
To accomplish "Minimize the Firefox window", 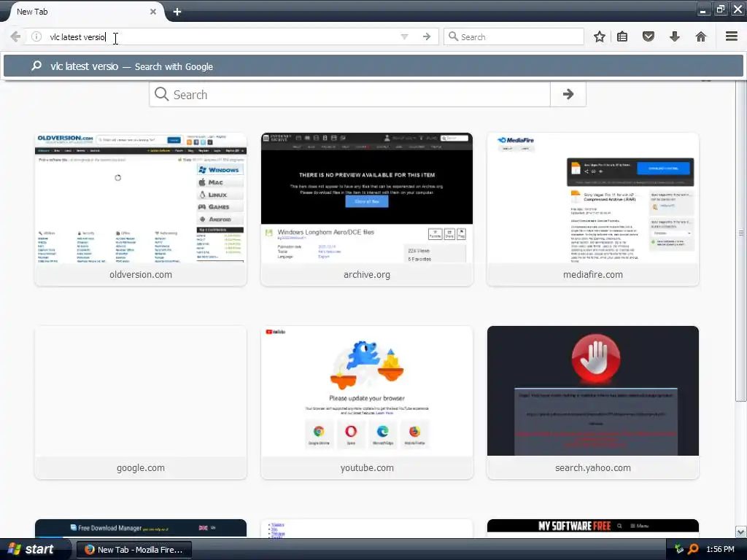I will [x=703, y=9].
